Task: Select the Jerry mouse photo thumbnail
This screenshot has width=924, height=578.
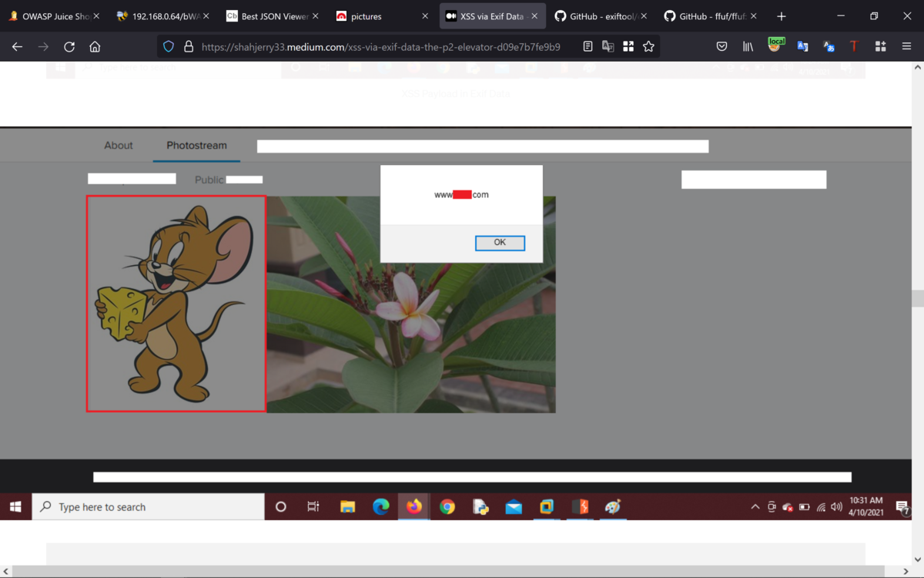Action: 176,304
